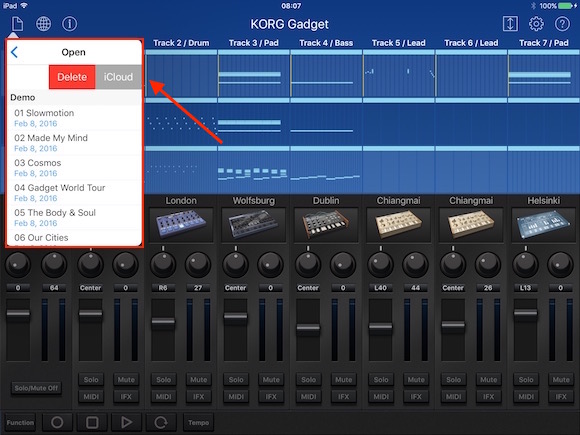
Task: Open song 06 Our Cities
Action: point(74,238)
